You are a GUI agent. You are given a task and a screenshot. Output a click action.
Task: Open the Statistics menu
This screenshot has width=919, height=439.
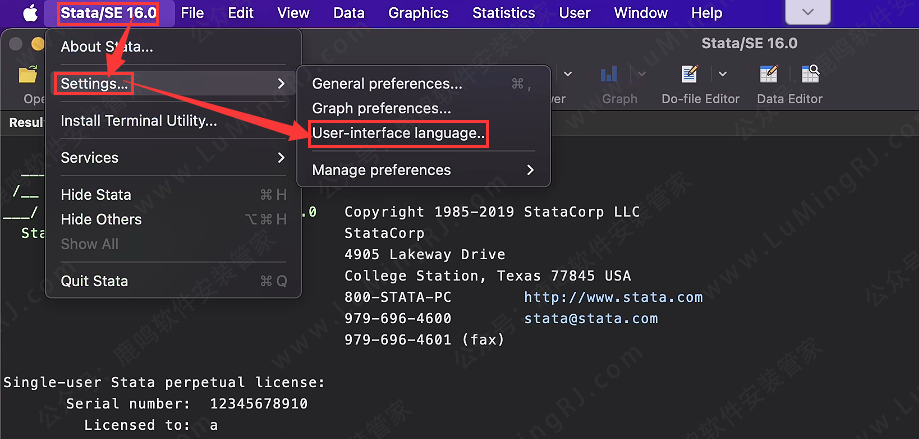coord(503,13)
